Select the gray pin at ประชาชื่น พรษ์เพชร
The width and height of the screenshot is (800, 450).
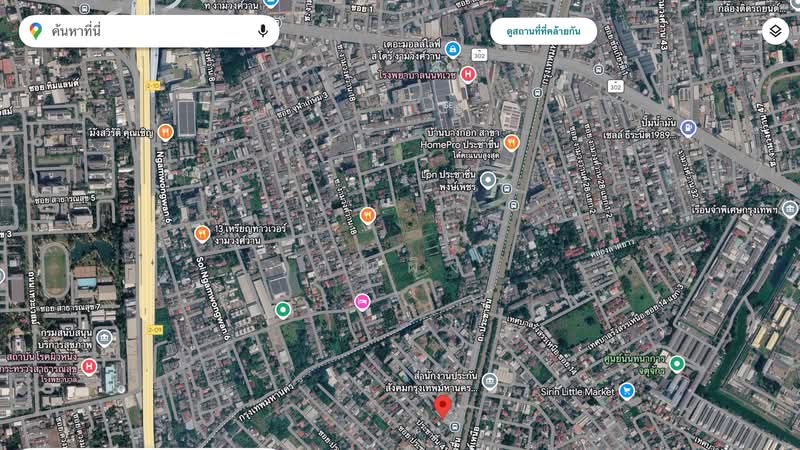tap(488, 180)
